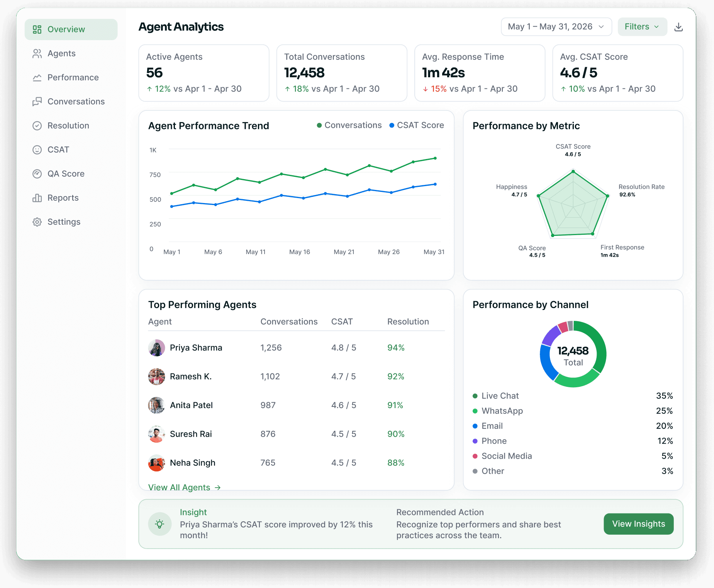Click the Conversations chat bubbles icon
The width and height of the screenshot is (714, 588).
tap(37, 102)
